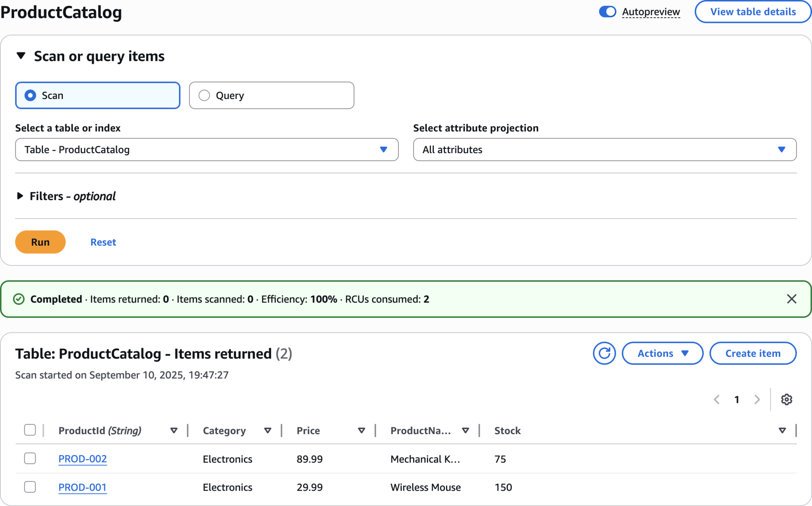Sort by Stock column arrow
The width and height of the screenshot is (812, 506).
click(782, 431)
